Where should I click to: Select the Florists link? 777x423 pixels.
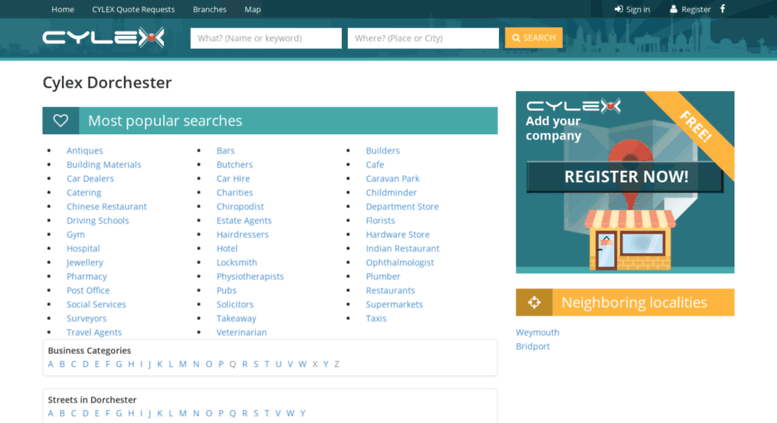pos(380,220)
